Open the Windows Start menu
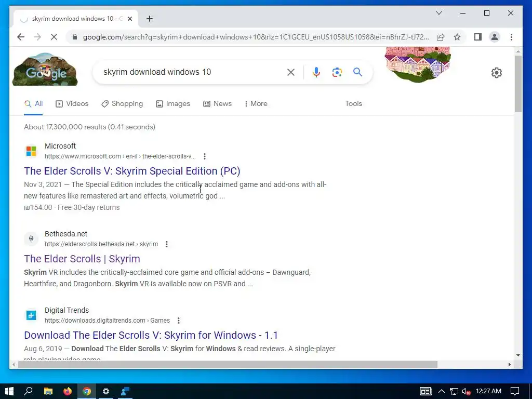The image size is (532, 399). point(9,391)
